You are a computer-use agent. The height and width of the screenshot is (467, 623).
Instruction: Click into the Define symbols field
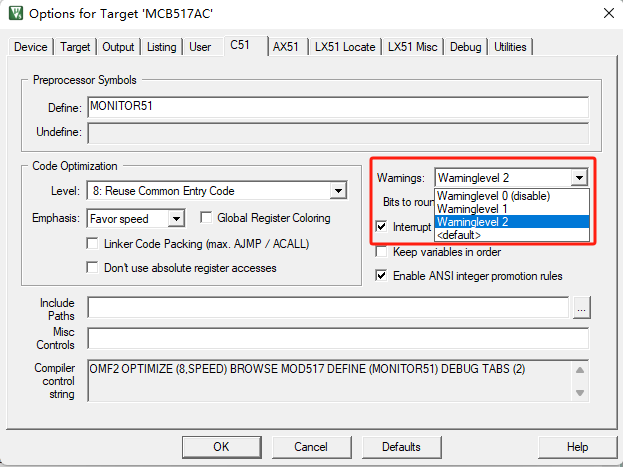point(337,107)
